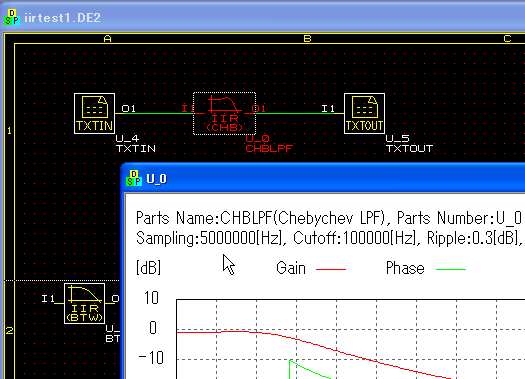The image size is (525, 379).
Task: Select the U_4 TXTIN part label
Action: (x=136, y=144)
